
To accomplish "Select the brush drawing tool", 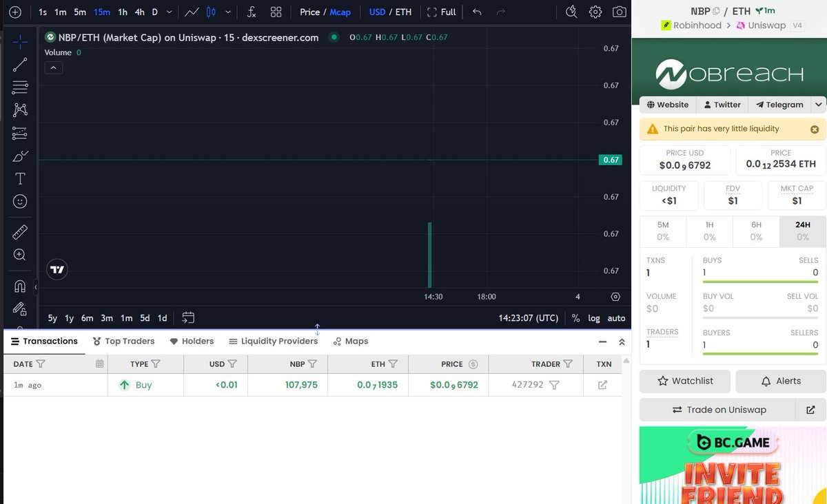I will coord(20,156).
